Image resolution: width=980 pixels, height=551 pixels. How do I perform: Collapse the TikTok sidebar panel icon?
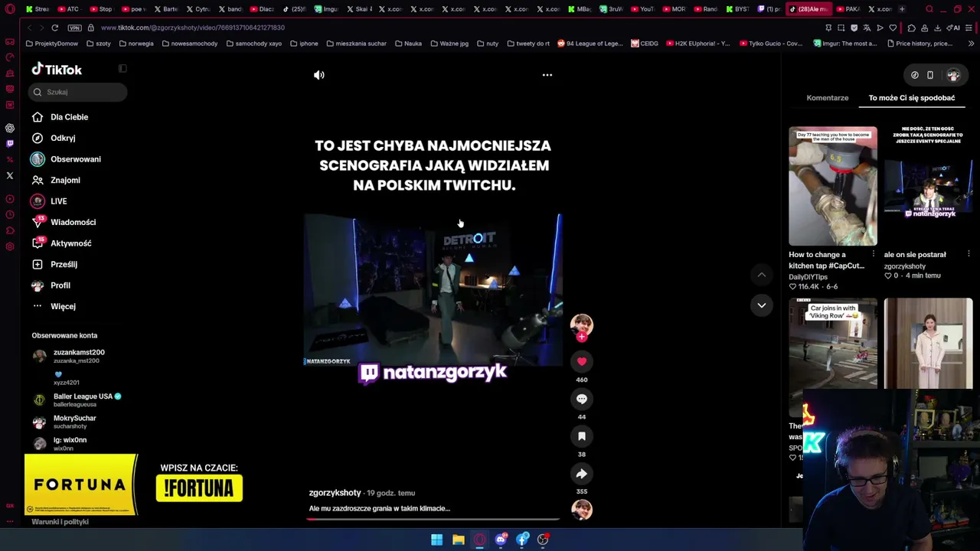coord(122,69)
